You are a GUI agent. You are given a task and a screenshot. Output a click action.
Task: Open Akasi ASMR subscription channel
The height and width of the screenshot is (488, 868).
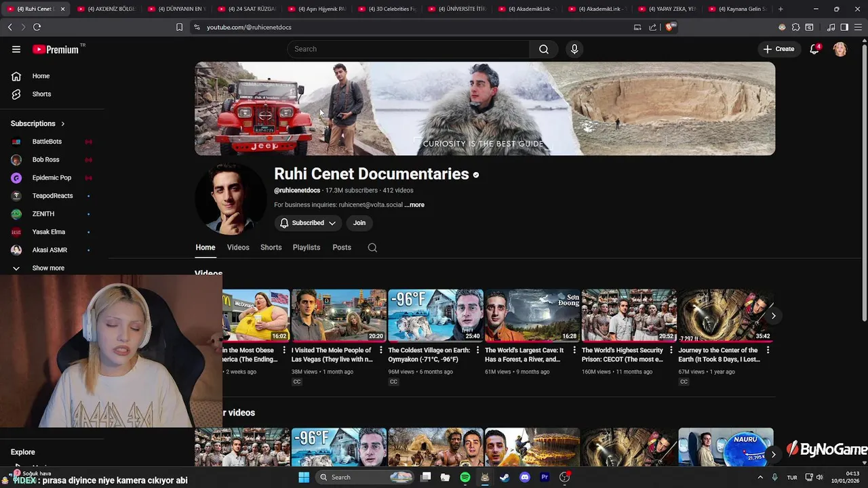pos(50,250)
